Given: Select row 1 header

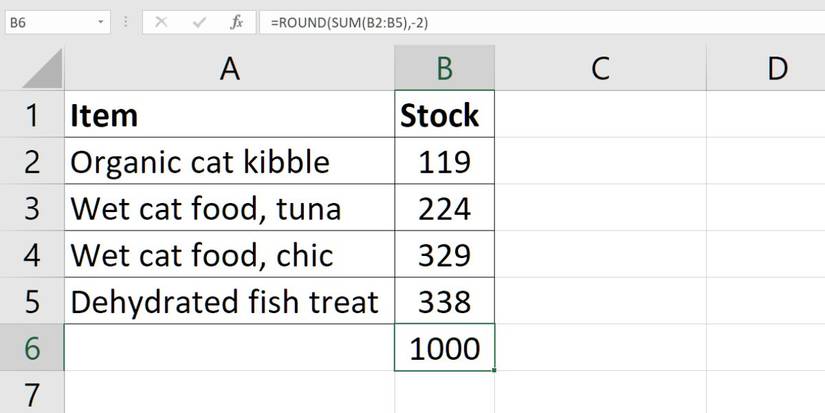Looking at the screenshot, I should 32,116.
